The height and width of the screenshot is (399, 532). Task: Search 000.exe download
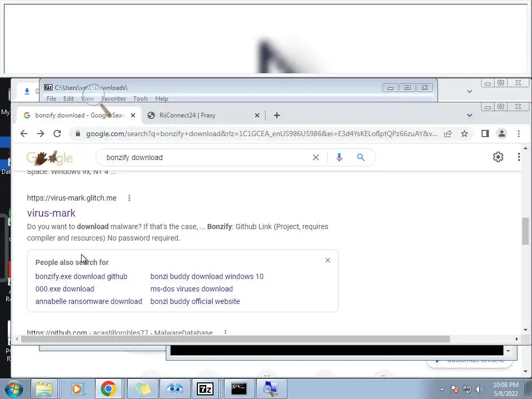[65, 289]
